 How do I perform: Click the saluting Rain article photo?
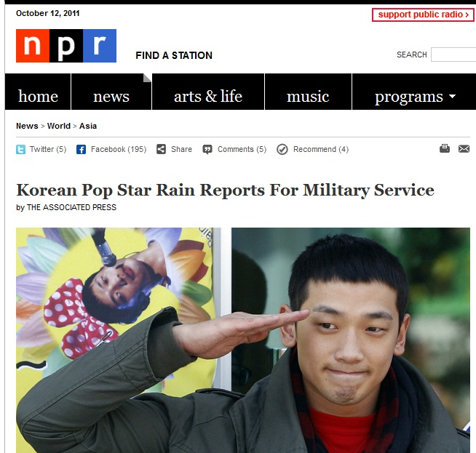click(243, 340)
